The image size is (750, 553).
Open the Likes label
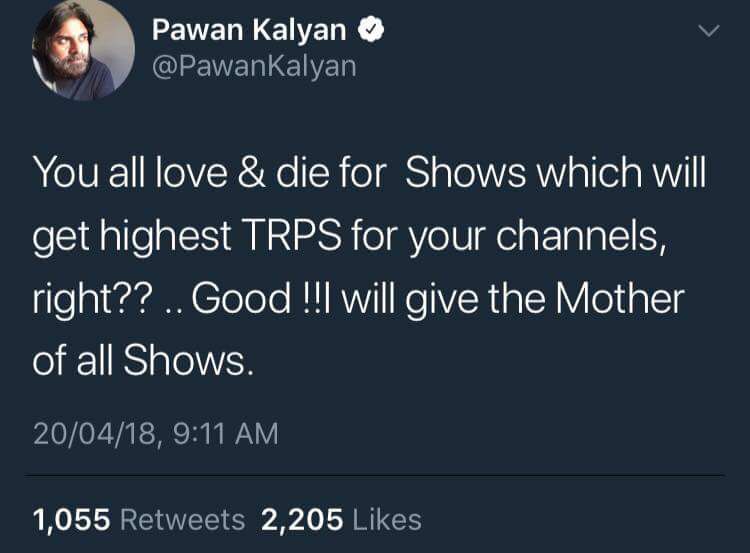[x=387, y=519]
